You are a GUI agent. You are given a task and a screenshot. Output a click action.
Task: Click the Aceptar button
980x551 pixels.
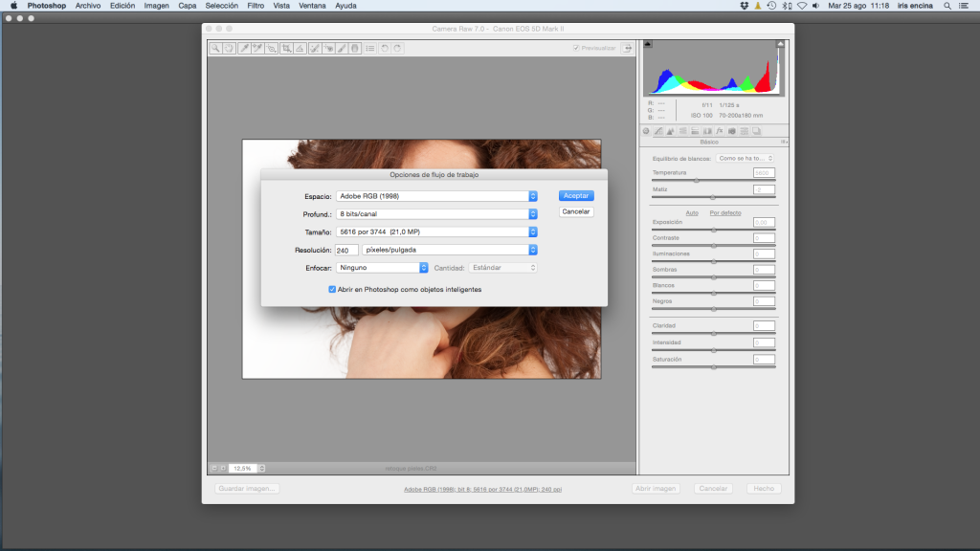(x=576, y=195)
